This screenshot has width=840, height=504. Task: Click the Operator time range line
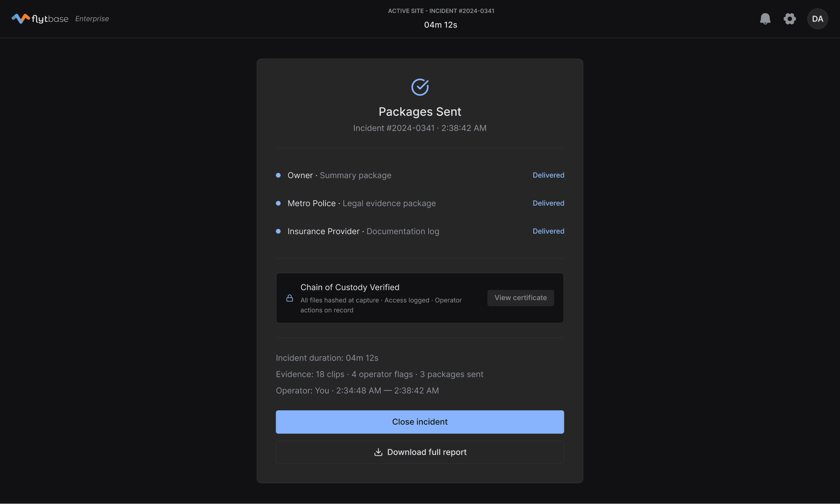pyautogui.click(x=357, y=390)
